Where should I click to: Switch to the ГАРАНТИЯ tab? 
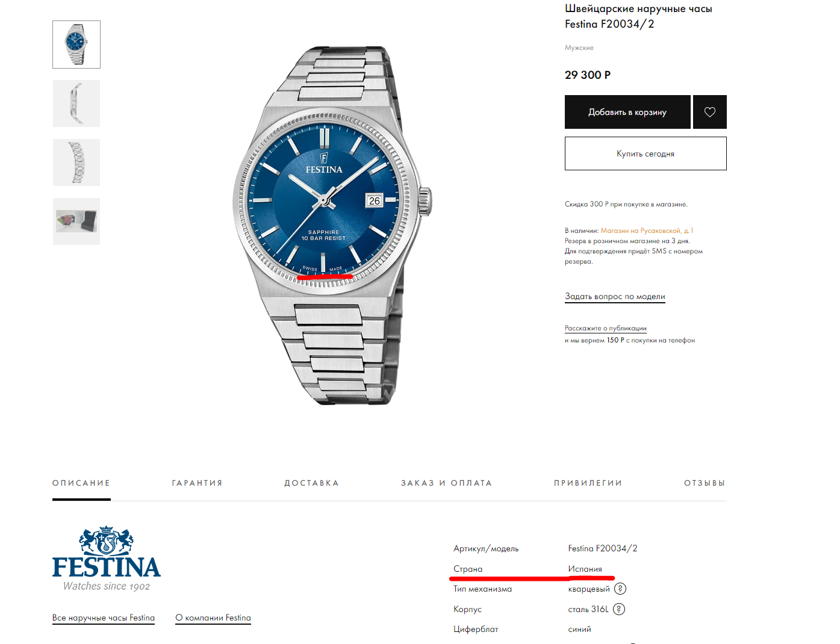198,483
